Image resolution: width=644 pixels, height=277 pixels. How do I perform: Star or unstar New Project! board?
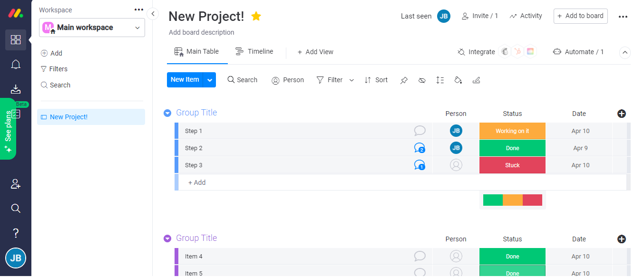(x=256, y=16)
